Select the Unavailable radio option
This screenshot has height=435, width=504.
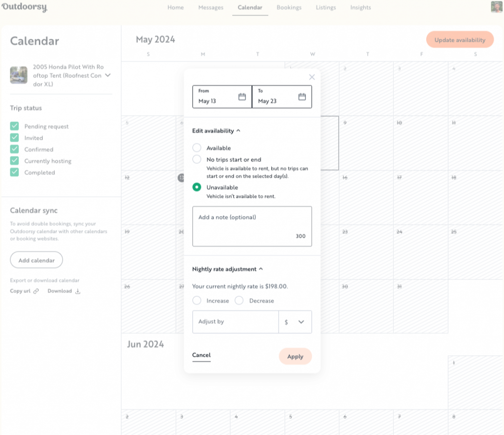197,187
